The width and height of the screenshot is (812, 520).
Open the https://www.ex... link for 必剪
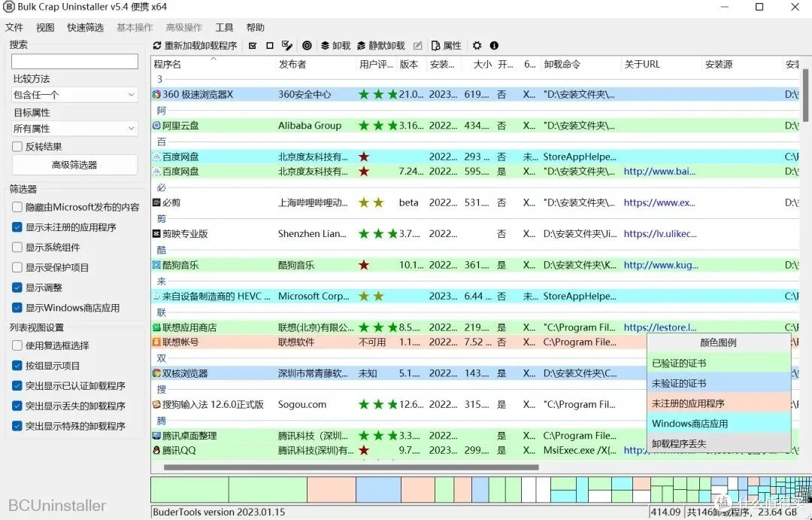click(x=659, y=202)
